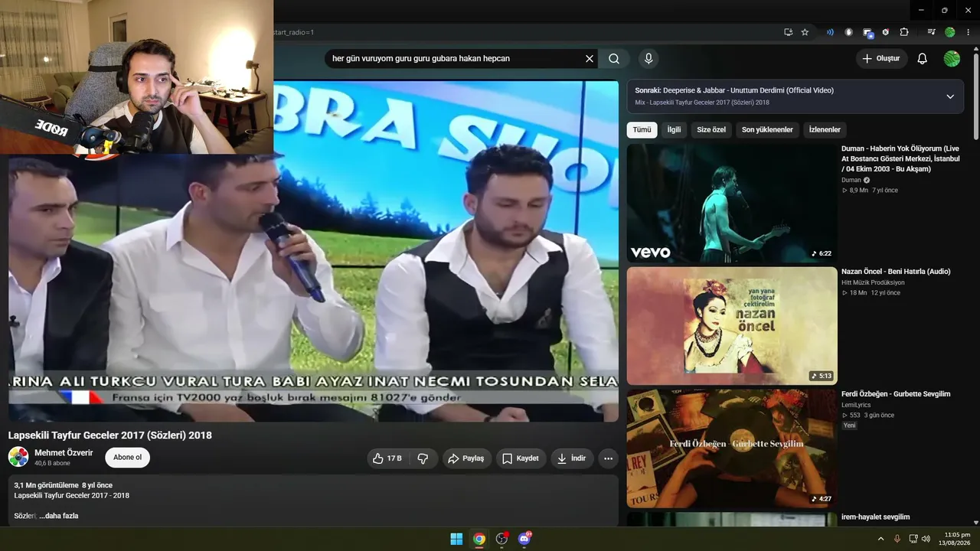Open the tray microphone indicator
Viewport: 980px width, 551px height.
(897, 539)
